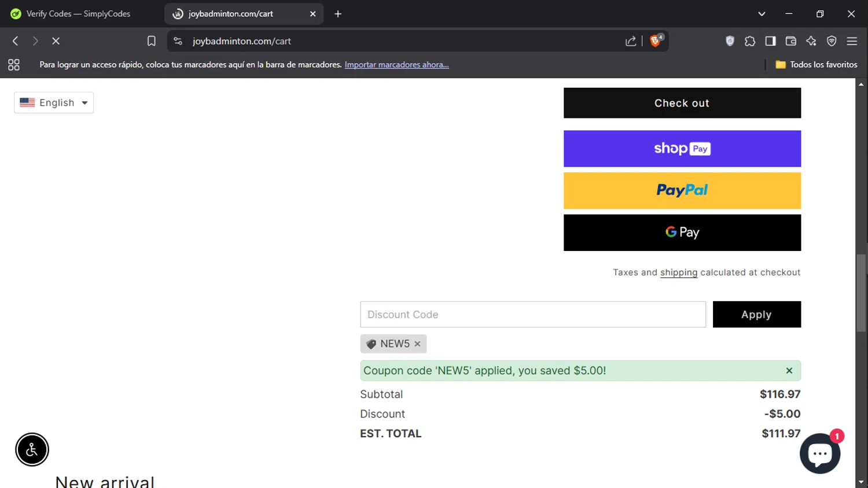
Task: Open Brave VPN icon
Action: click(832, 41)
